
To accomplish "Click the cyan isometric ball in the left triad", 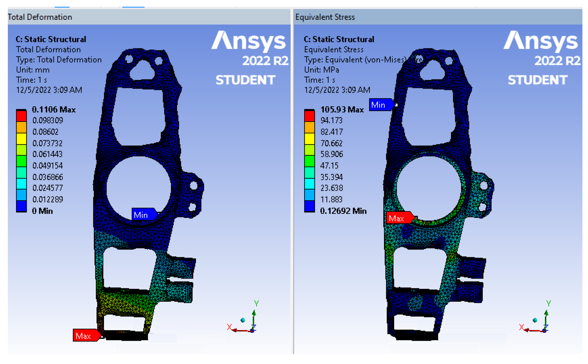I will [243, 320].
